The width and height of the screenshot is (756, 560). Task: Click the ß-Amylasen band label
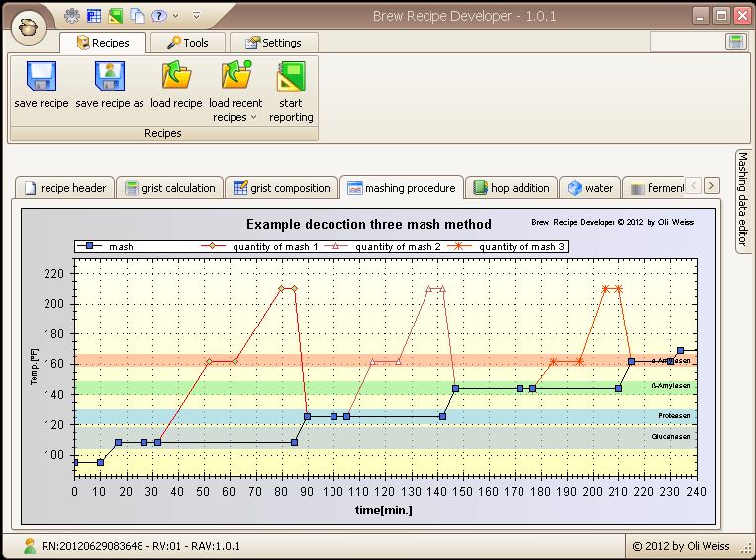tap(671, 386)
